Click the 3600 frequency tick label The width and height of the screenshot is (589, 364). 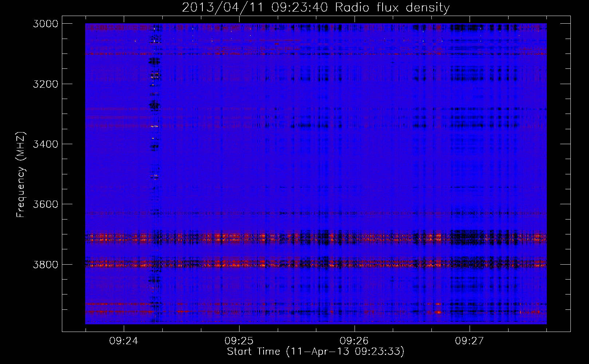click(46, 204)
